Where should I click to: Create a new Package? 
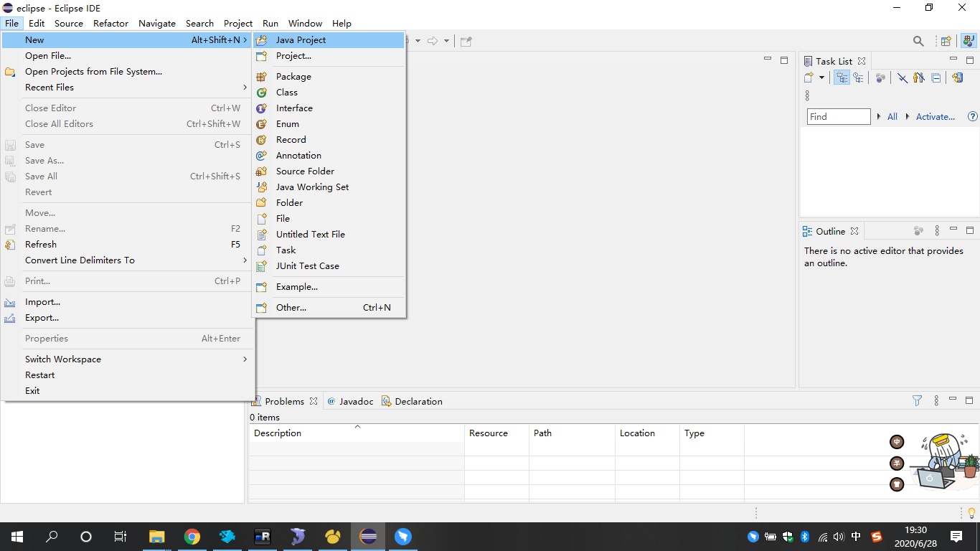(329, 77)
